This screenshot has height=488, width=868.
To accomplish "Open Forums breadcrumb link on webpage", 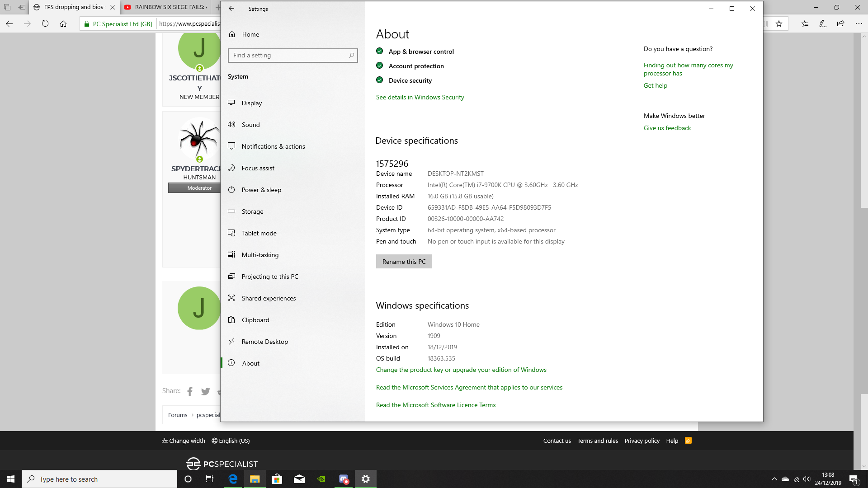I will [178, 415].
